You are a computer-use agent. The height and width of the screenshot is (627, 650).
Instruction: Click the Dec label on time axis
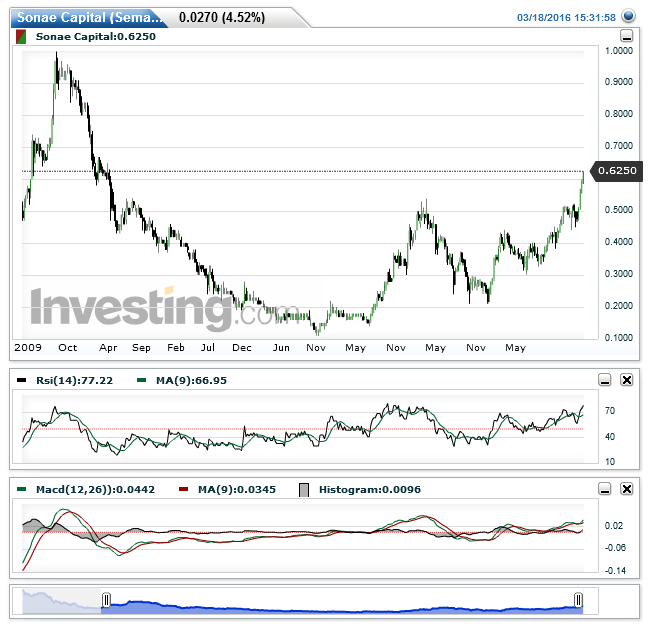pyautogui.click(x=242, y=347)
